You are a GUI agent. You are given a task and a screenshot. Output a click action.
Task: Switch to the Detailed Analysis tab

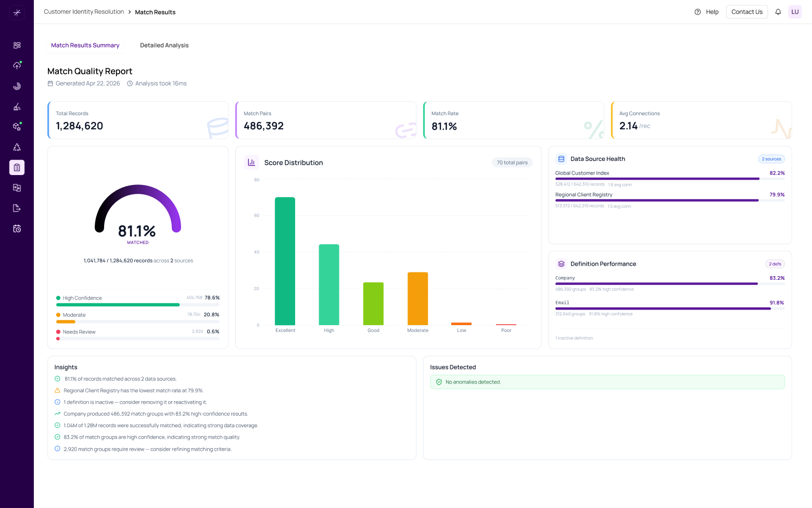164,45
